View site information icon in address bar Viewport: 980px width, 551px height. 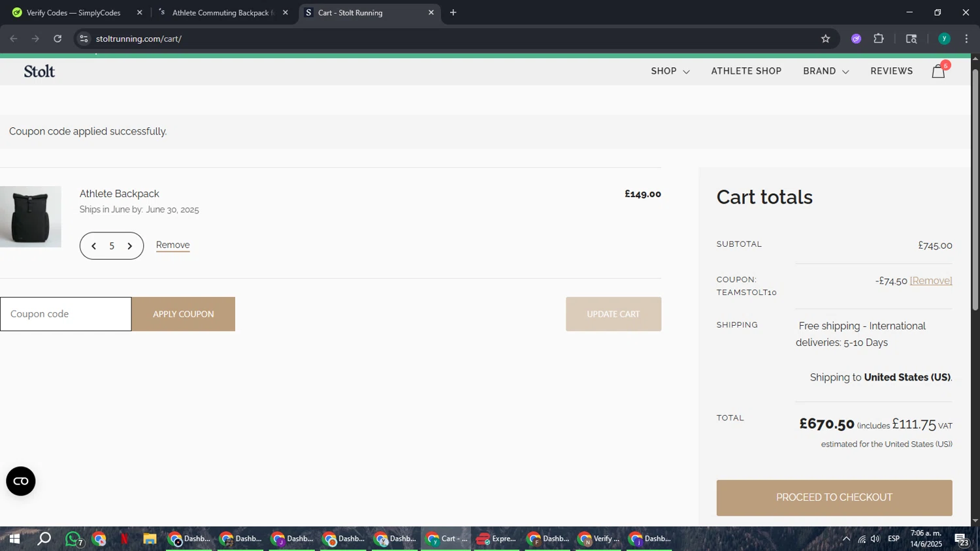(84, 39)
